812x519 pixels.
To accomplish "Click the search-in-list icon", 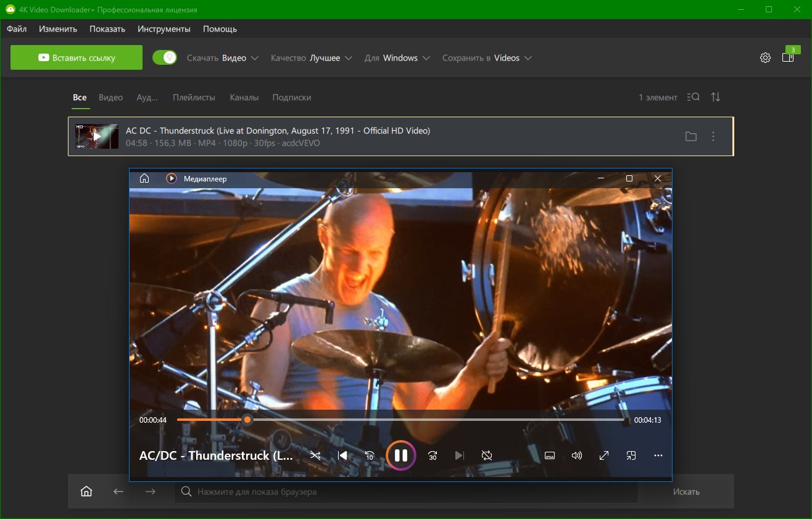I will click(x=694, y=98).
